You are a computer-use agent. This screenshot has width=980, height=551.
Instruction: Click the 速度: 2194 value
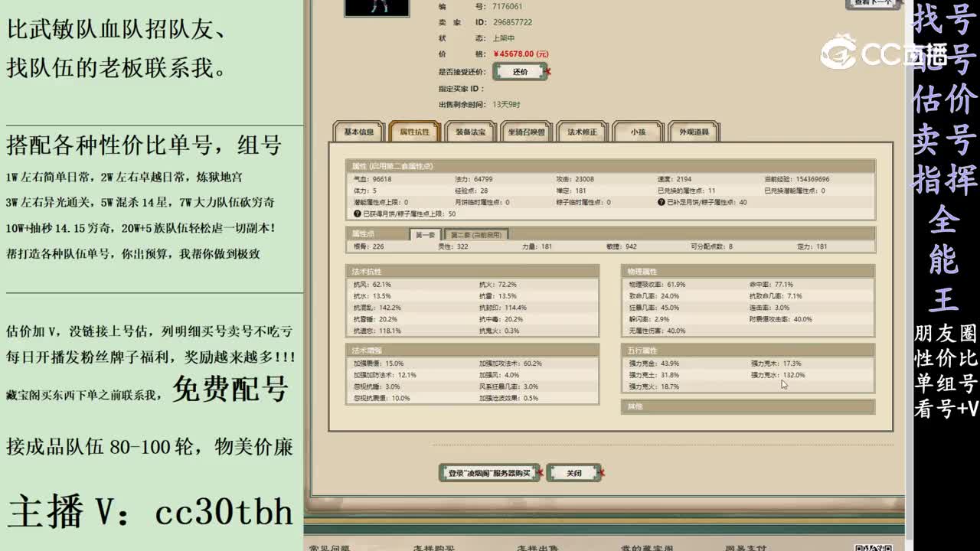point(675,179)
